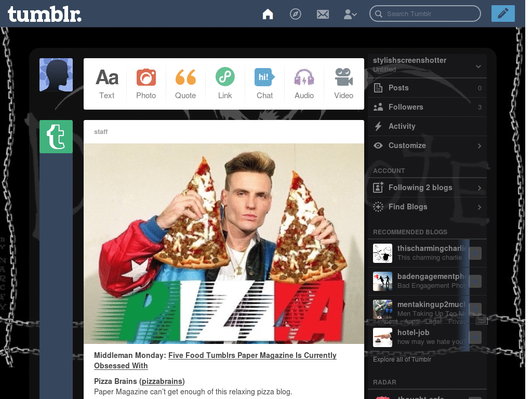532x399 pixels.
Task: Follow badengagementphotos with the plus button
Action: 475,281
